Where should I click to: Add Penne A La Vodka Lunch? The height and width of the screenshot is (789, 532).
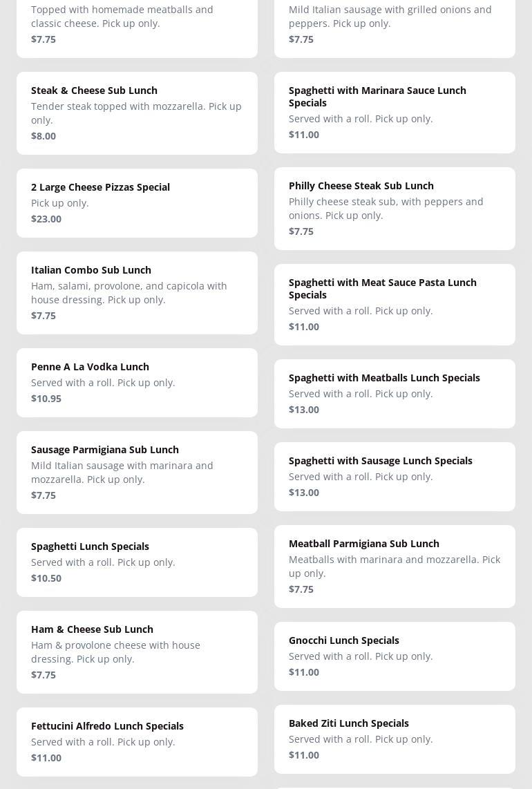[137, 382]
